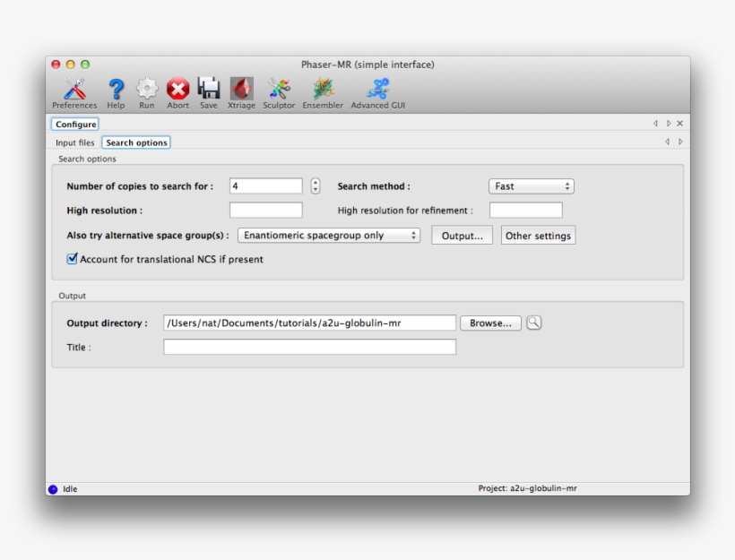Open the Ensembler tool

pos(323,90)
